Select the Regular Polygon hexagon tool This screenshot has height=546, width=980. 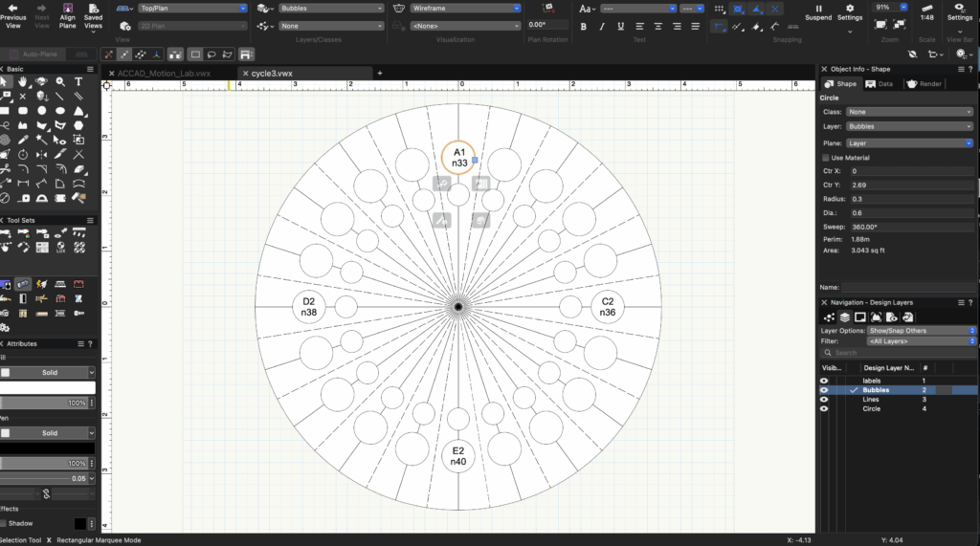(x=78, y=125)
